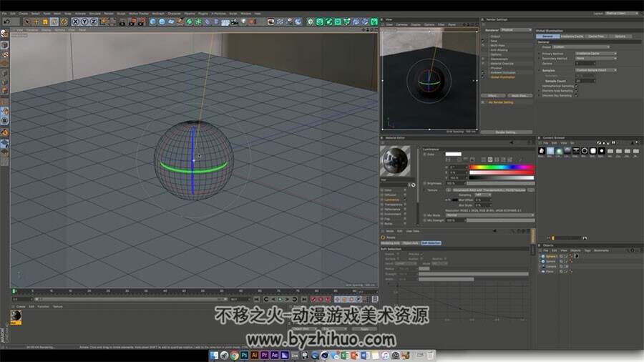Select the Camera object in the Objects panel
The width and height of the screenshot is (644, 362).
click(x=551, y=266)
